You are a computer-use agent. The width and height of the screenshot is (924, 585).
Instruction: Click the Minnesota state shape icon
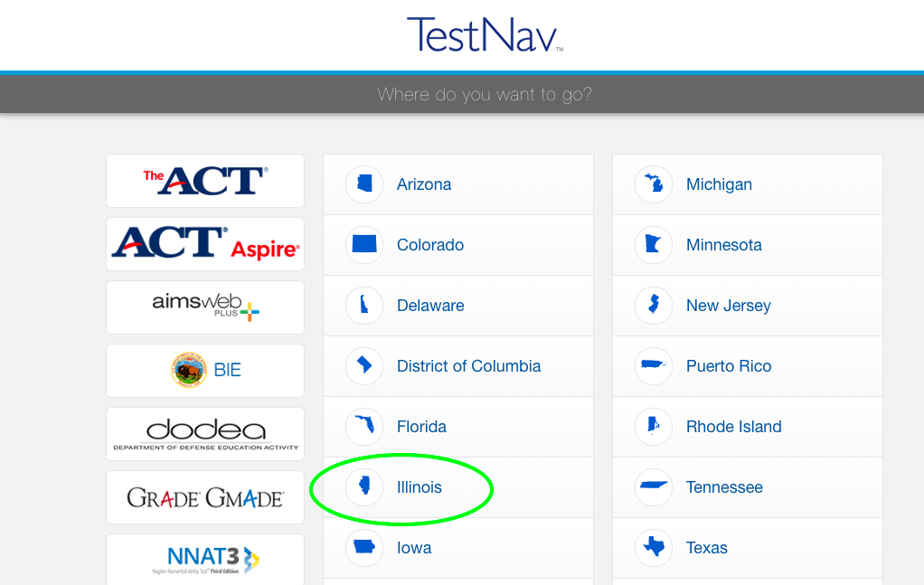tap(654, 244)
